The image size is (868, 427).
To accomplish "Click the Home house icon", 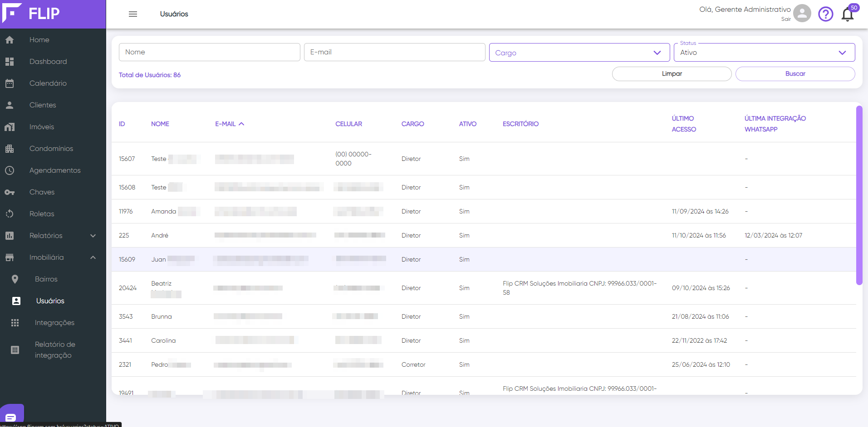I will (10, 40).
